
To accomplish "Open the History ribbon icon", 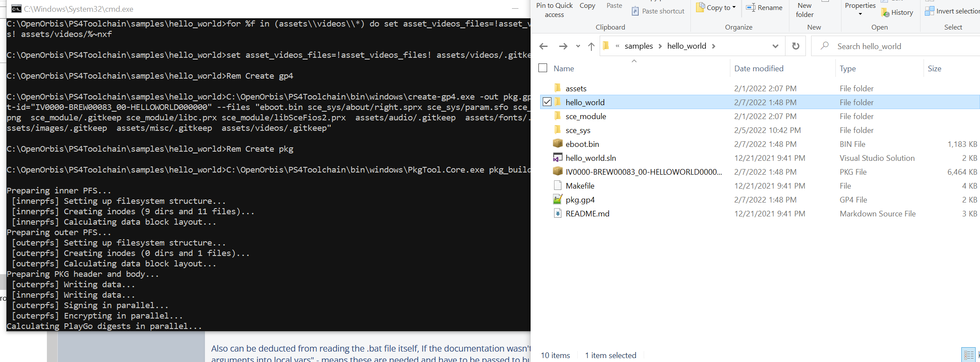I will [x=885, y=13].
